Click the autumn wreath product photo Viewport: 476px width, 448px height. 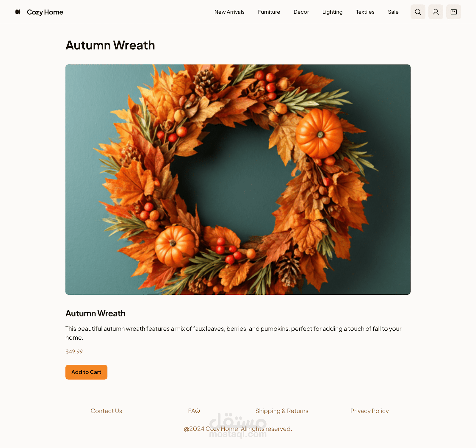238,179
